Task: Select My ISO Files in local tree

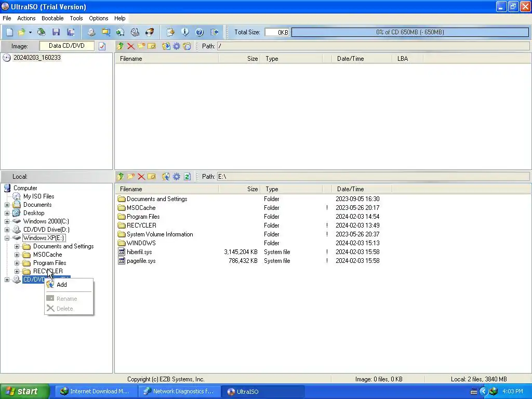Action: point(38,196)
